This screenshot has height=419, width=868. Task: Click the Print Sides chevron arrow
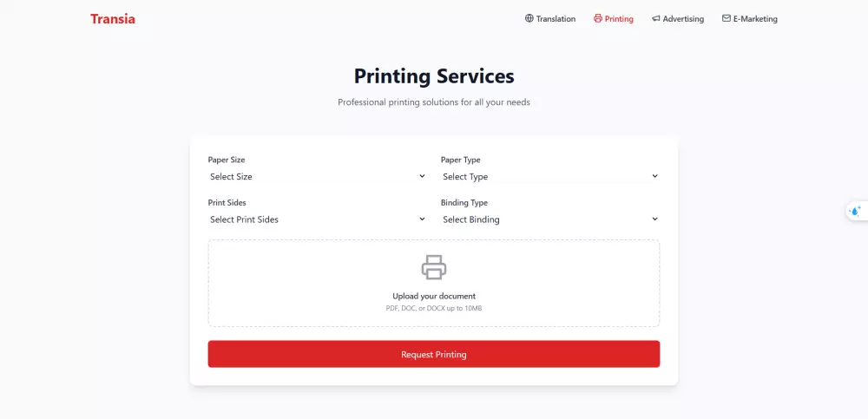(x=422, y=219)
